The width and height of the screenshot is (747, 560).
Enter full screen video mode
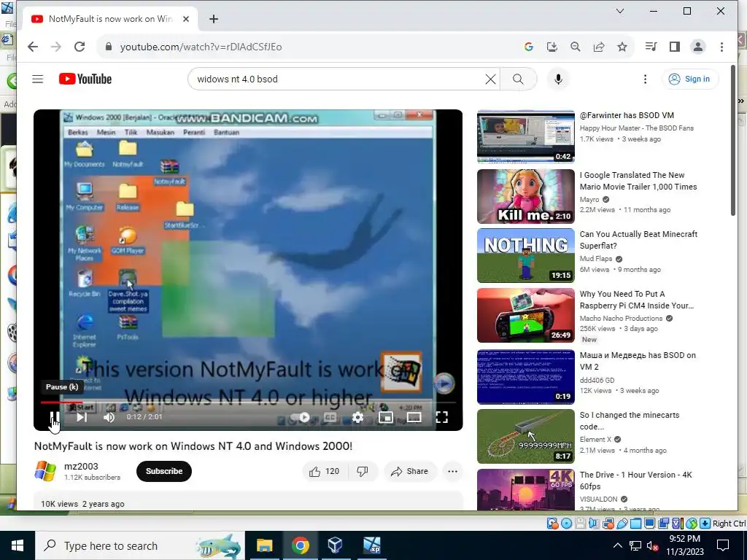tap(441, 418)
